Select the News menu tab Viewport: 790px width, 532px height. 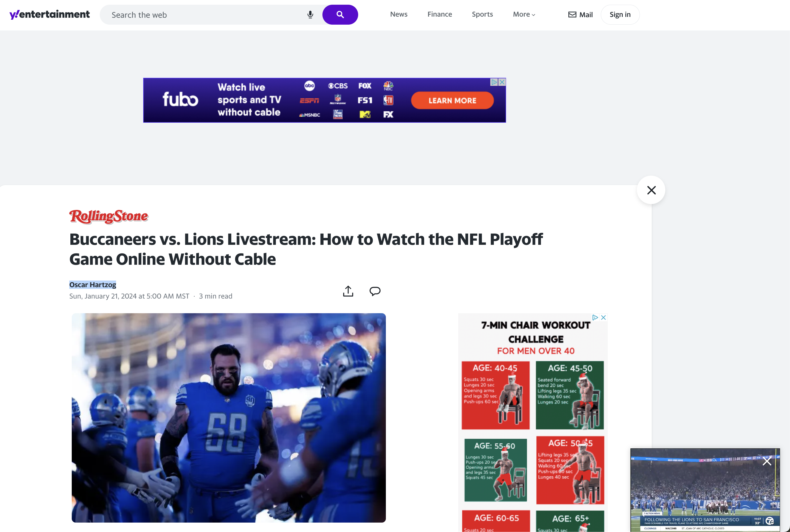point(398,14)
